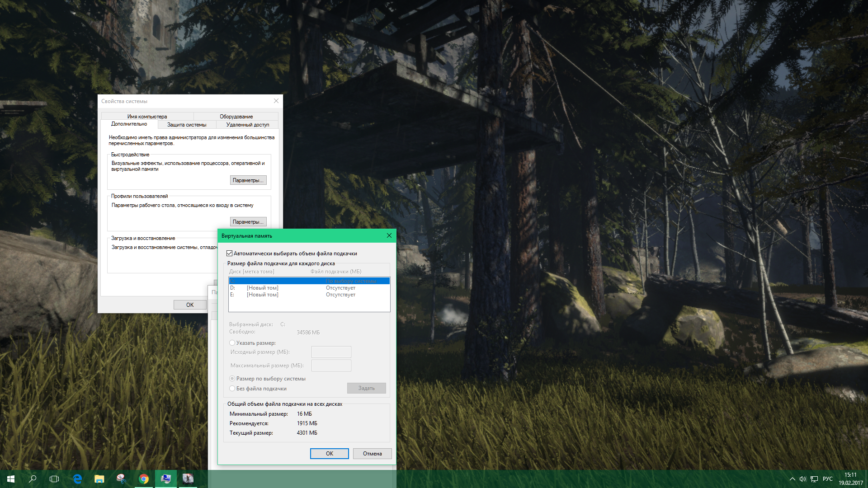Open the 'Оборудование' tab
Viewport: 868px width, 488px height.
[x=236, y=117]
